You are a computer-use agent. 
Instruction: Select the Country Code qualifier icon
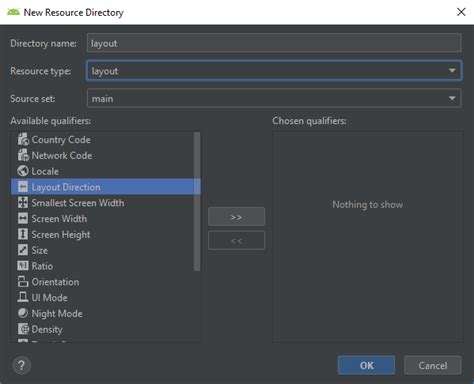pos(23,139)
